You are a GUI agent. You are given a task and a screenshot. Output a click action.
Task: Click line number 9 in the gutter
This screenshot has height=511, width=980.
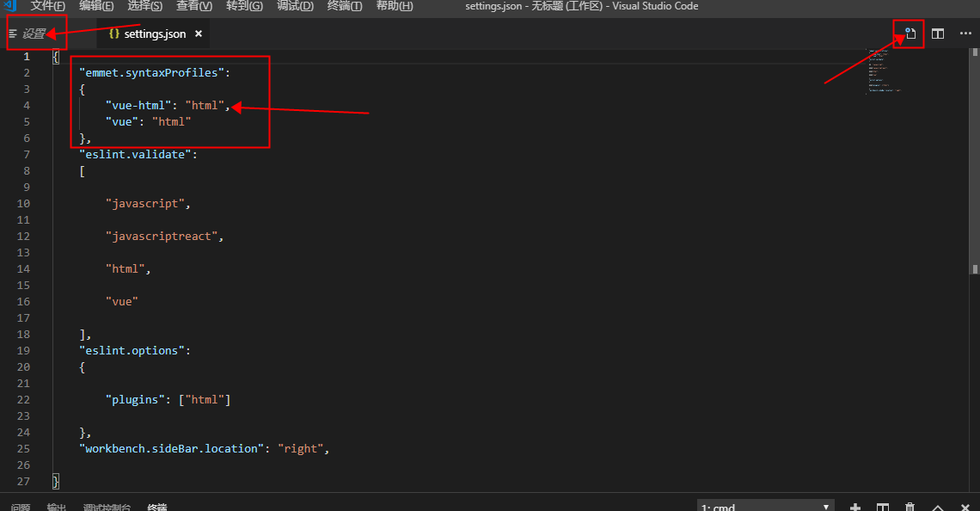click(x=27, y=187)
